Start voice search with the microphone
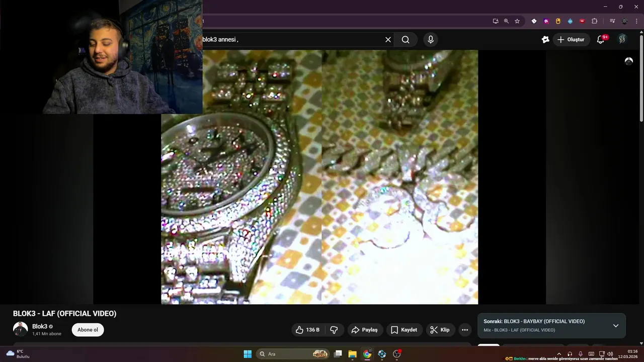Screen dimensions: 644x362 [x=430, y=40]
